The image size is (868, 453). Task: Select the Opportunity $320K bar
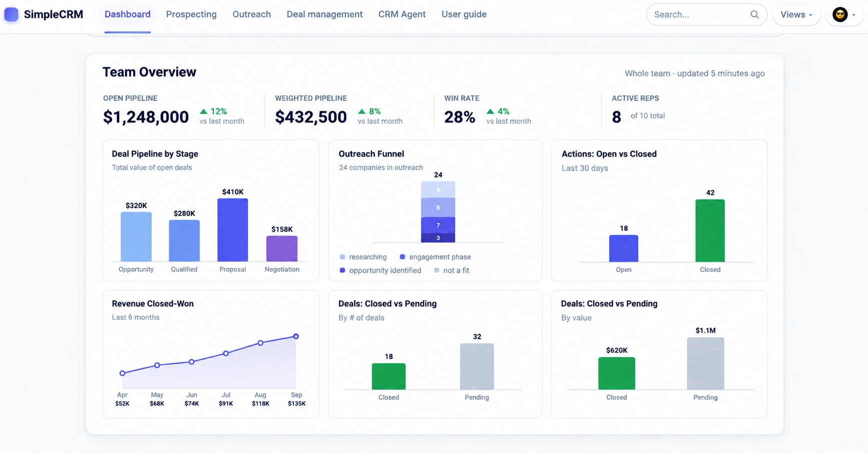point(136,236)
